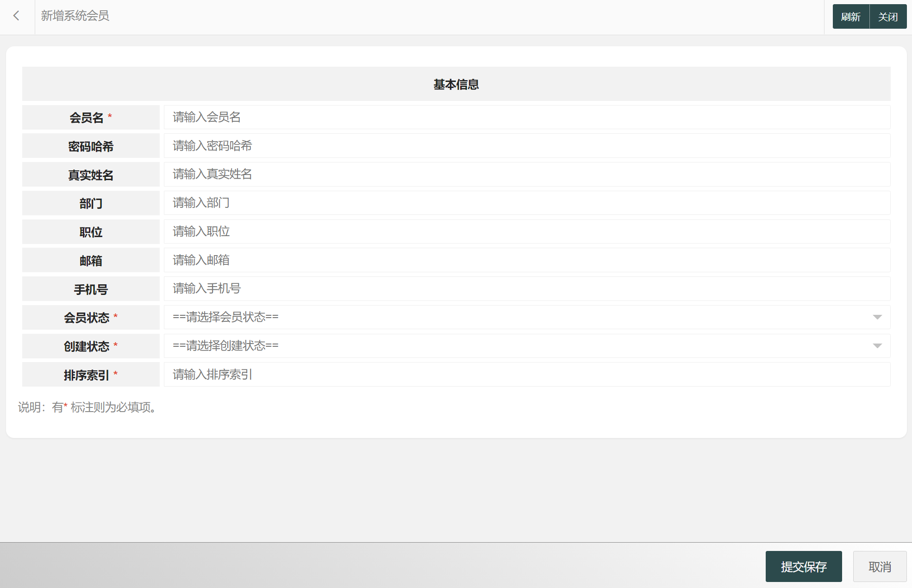The width and height of the screenshot is (912, 588).
Task: Select the 职位 text box
Action: (526, 231)
